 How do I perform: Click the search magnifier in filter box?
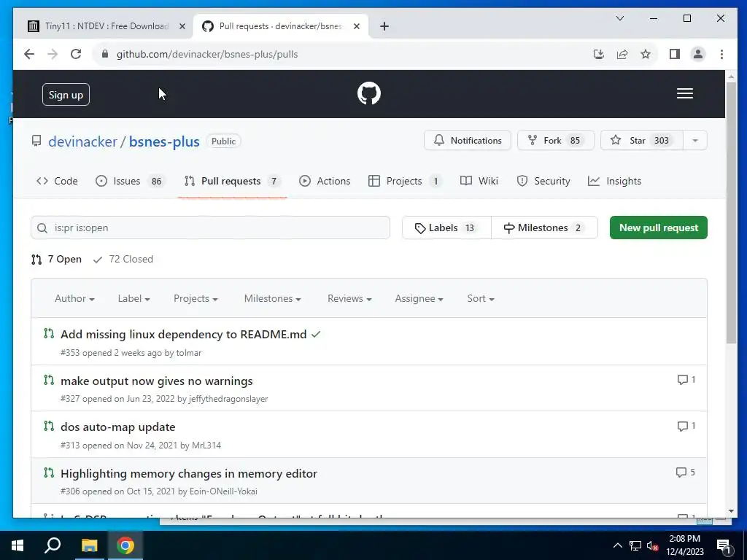click(x=42, y=228)
